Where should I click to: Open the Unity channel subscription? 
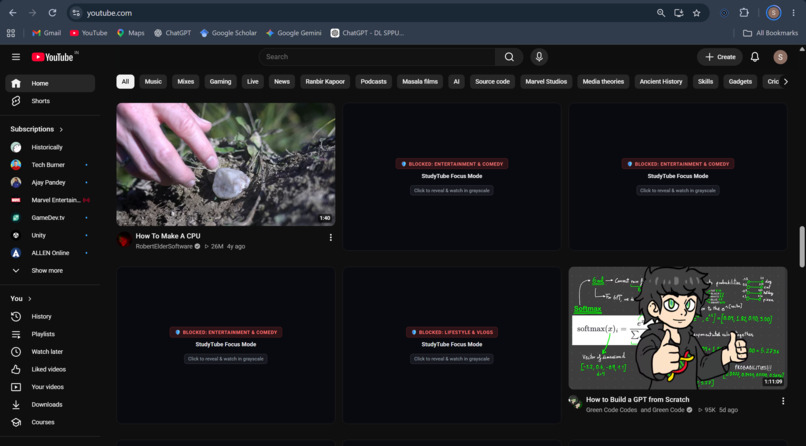(x=50, y=235)
